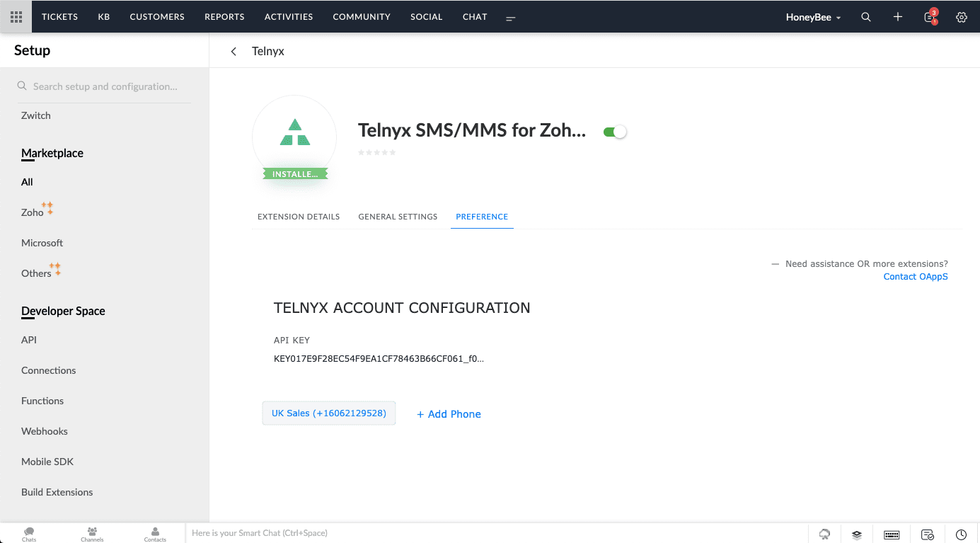Open Zwitch in the setup sidebar

(x=36, y=115)
